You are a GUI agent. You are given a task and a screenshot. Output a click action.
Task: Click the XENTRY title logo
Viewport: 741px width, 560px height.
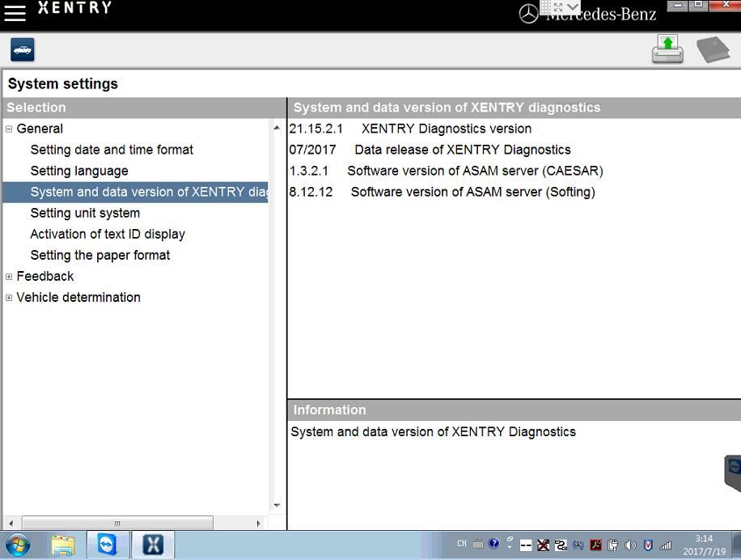pyautogui.click(x=74, y=7)
